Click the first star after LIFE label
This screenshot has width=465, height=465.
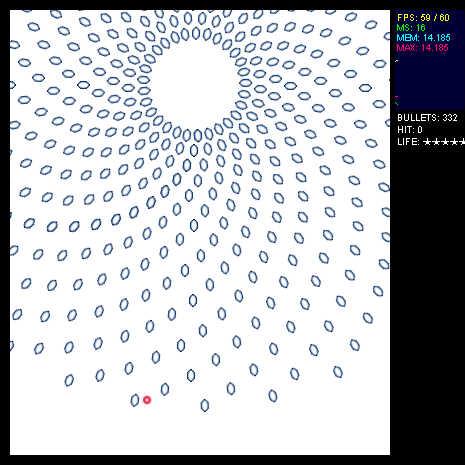pos(428,142)
